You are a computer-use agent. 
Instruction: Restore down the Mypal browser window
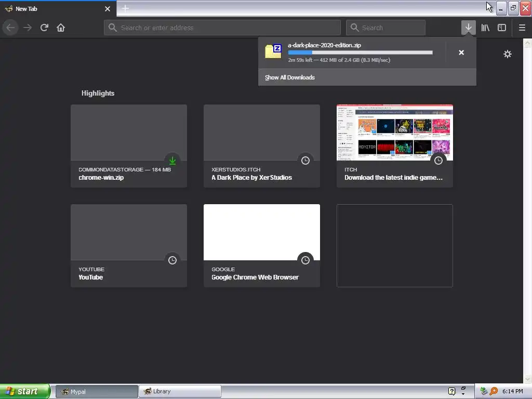[513, 8]
